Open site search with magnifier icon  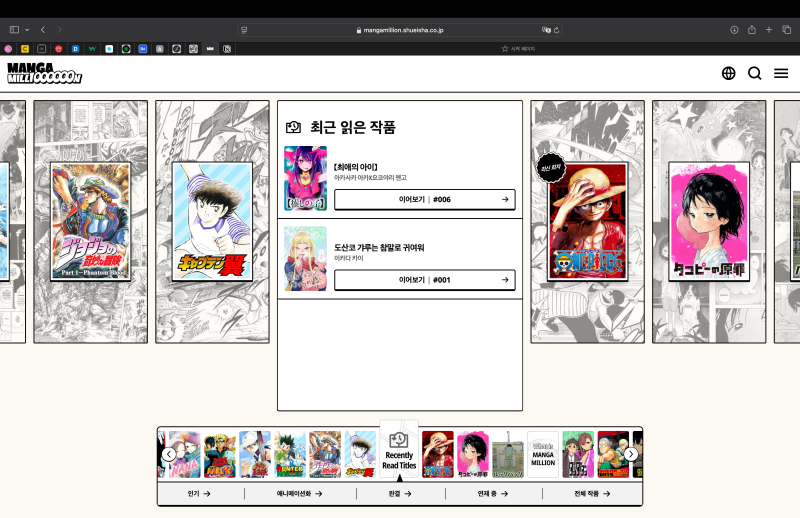(x=755, y=73)
